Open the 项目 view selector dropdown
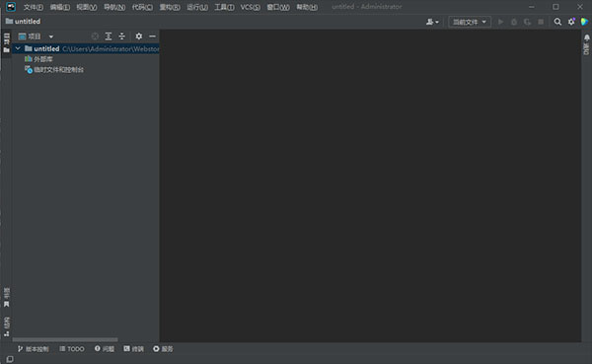 pyautogui.click(x=36, y=36)
